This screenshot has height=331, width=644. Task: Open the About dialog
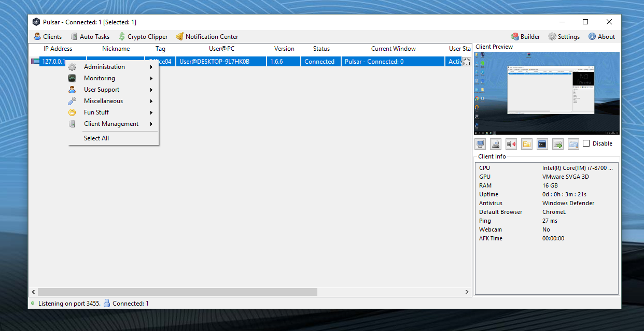click(x=601, y=36)
